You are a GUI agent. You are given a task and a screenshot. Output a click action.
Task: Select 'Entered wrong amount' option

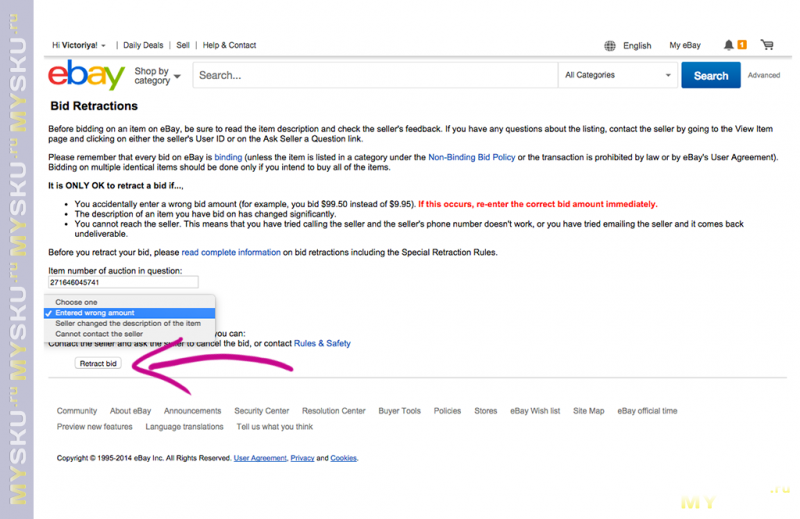click(130, 313)
